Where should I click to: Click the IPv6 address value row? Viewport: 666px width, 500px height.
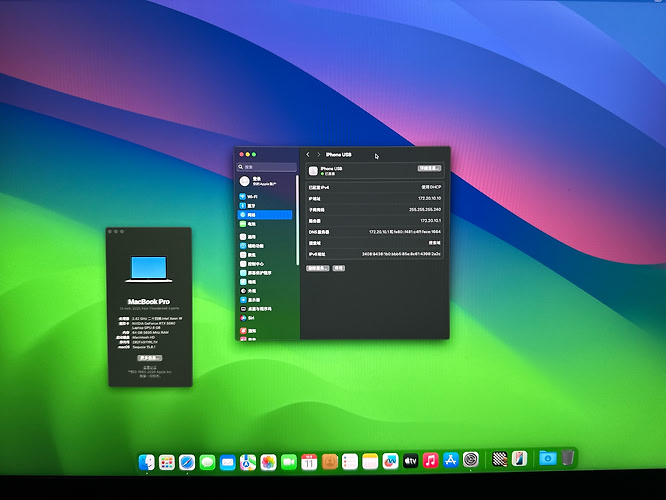coord(375,254)
